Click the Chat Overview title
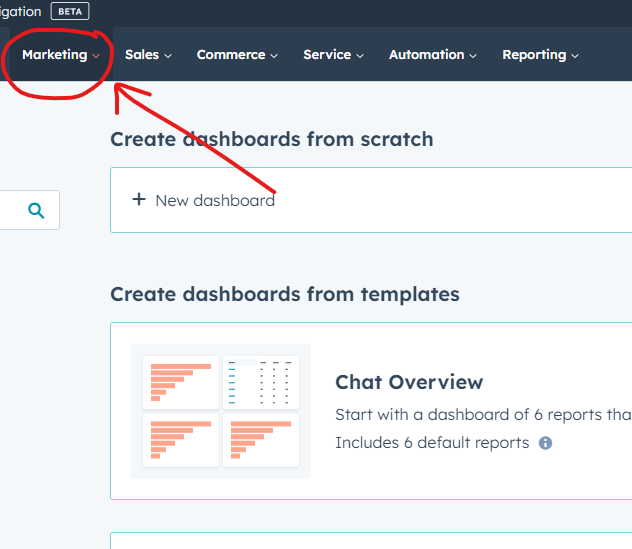The image size is (632, 549). (x=409, y=382)
